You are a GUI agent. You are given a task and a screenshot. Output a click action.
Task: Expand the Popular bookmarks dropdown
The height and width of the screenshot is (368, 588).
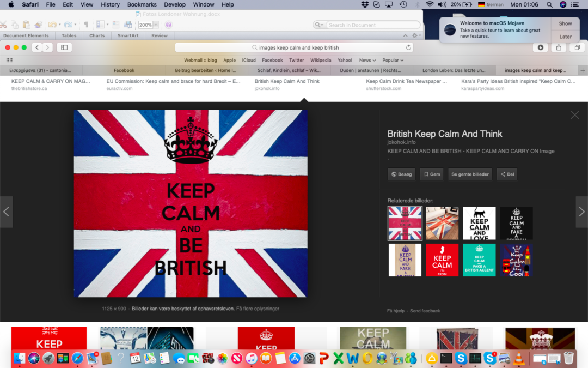coord(393,60)
